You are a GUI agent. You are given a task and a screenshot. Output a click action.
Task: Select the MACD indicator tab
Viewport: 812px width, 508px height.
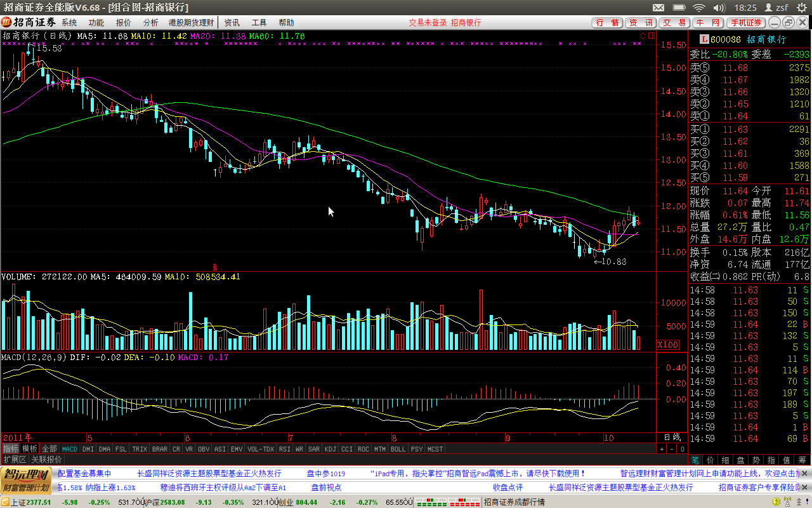pyautogui.click(x=69, y=449)
